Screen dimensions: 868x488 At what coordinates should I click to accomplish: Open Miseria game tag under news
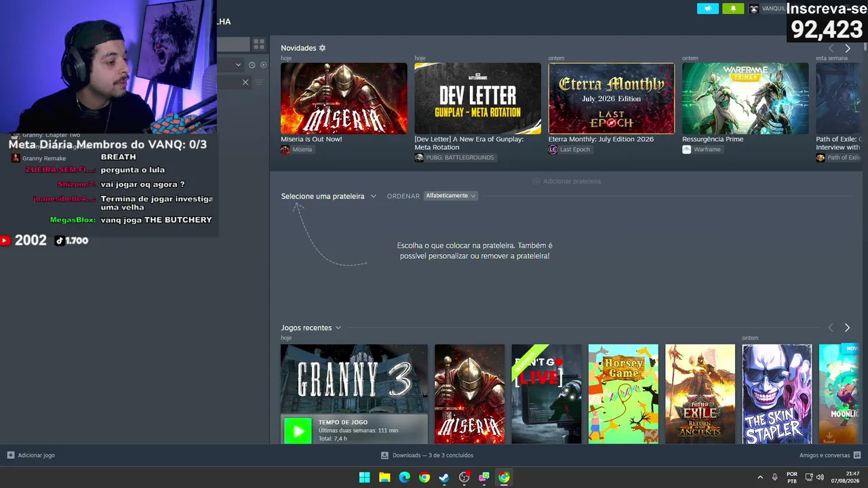pos(296,150)
